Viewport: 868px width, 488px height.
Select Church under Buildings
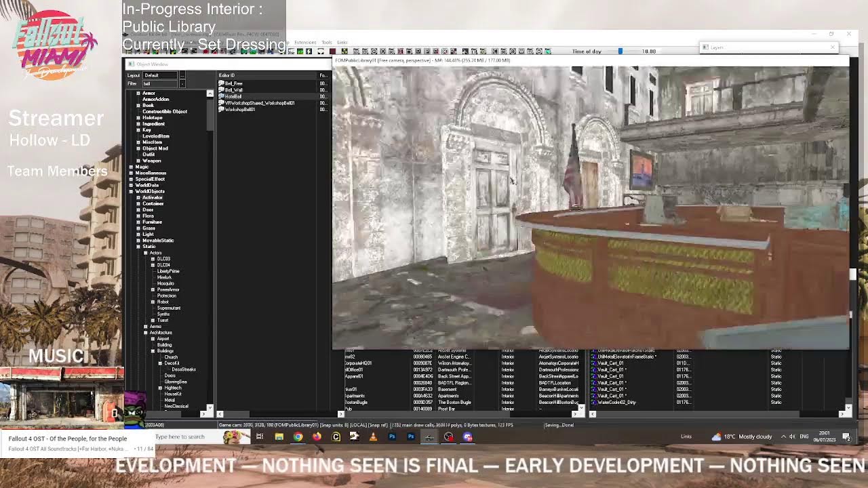click(171, 357)
